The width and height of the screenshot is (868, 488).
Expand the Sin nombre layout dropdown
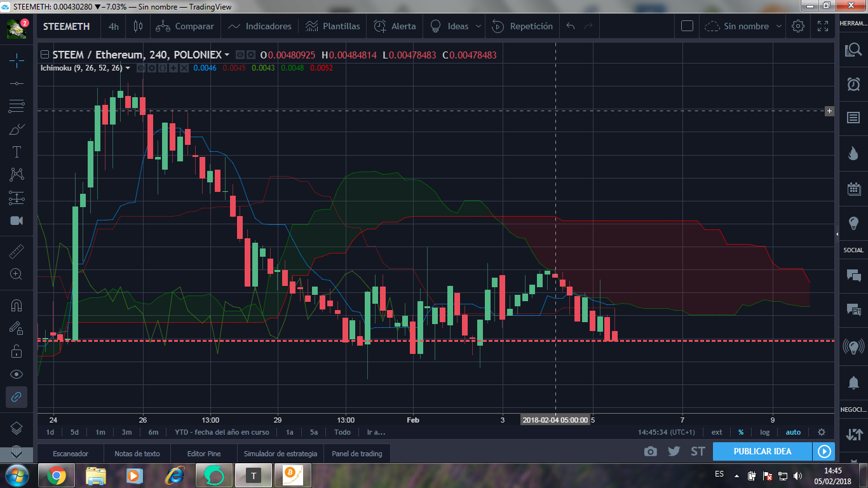[x=779, y=27]
